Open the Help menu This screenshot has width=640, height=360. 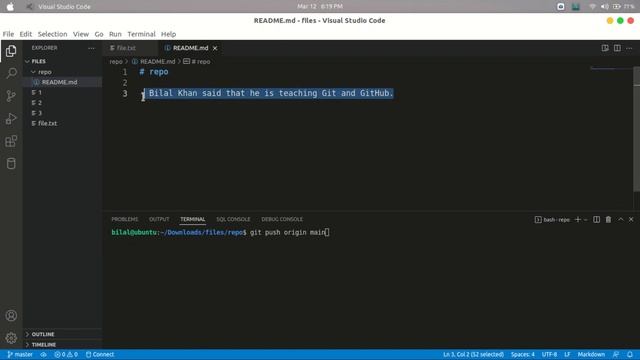point(168,34)
